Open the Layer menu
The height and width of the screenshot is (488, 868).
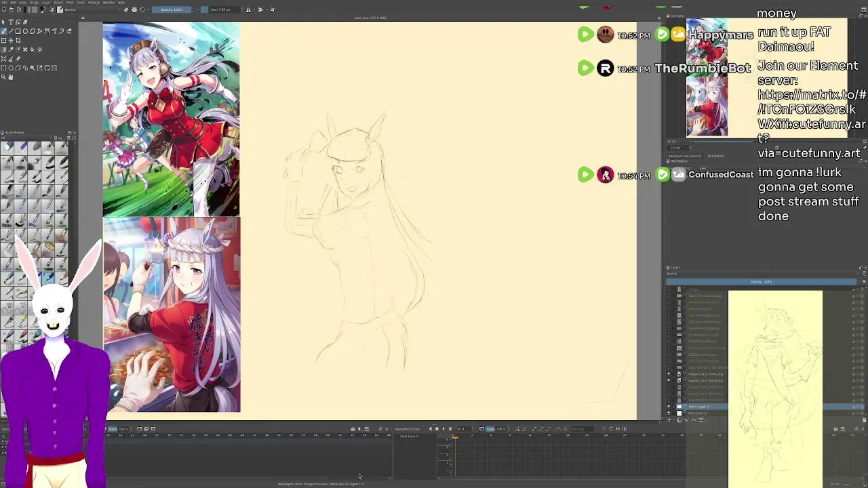[x=46, y=3]
